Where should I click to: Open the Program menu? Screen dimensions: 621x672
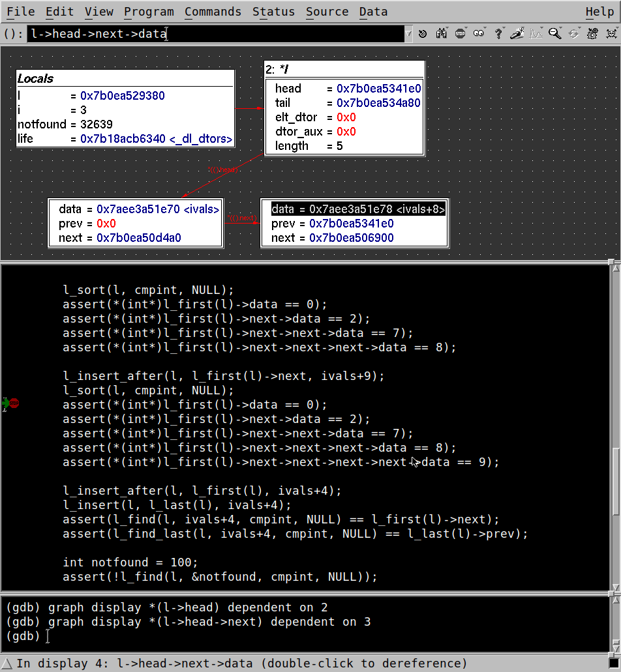pos(149,11)
